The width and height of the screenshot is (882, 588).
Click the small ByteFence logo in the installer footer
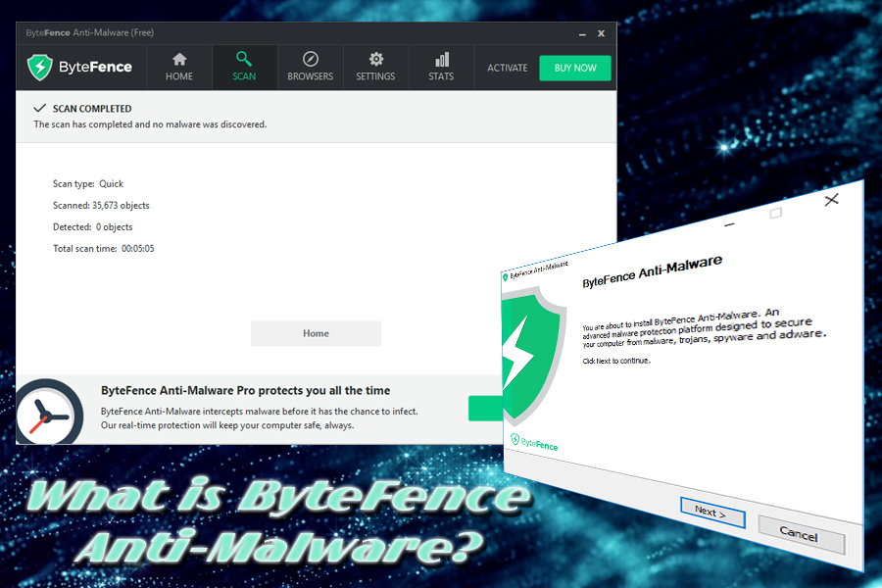pyautogui.click(x=534, y=443)
